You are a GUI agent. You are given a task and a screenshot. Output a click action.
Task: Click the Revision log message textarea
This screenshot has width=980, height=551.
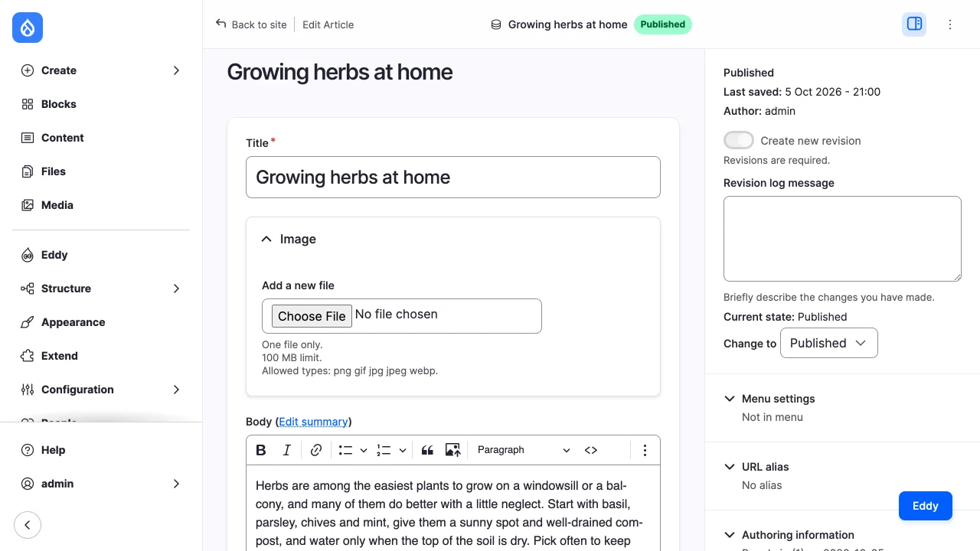tap(842, 239)
